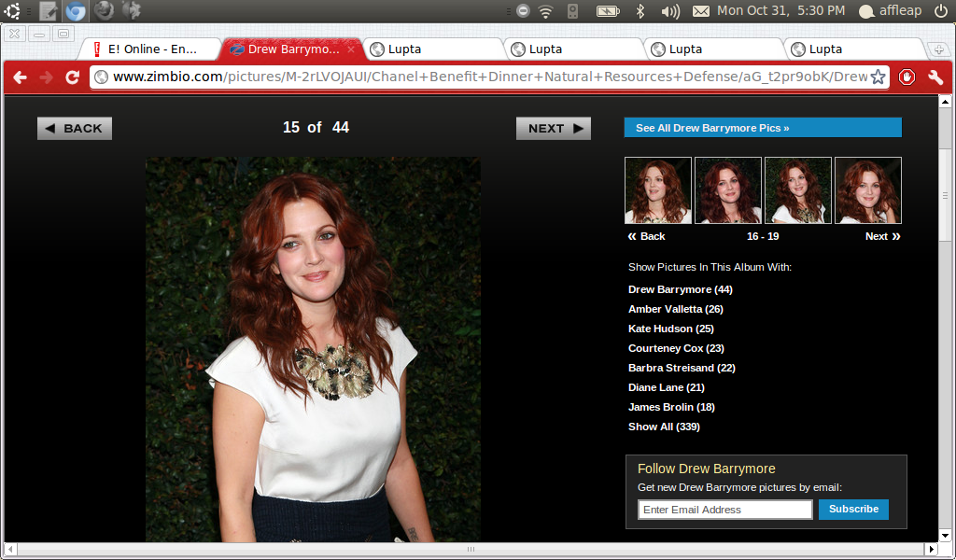Show pictures with Drew Barrymore (44)
The width and height of the screenshot is (956, 560).
(681, 289)
